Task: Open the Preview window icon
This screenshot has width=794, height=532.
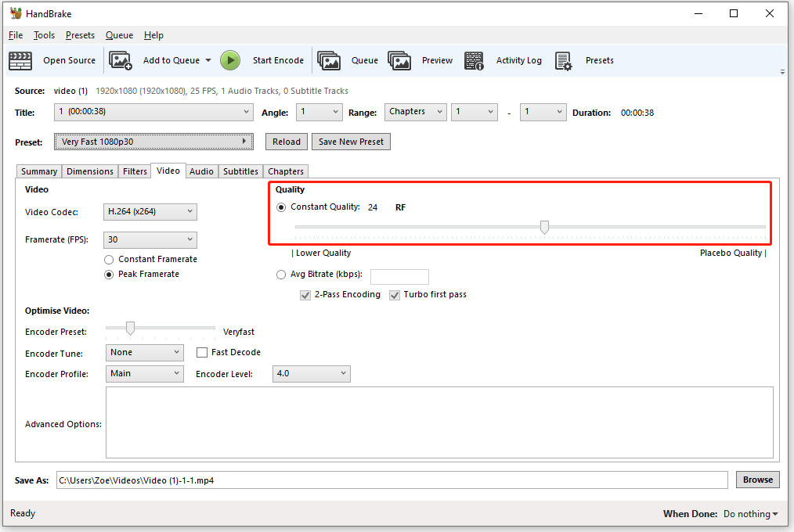Action: (401, 60)
